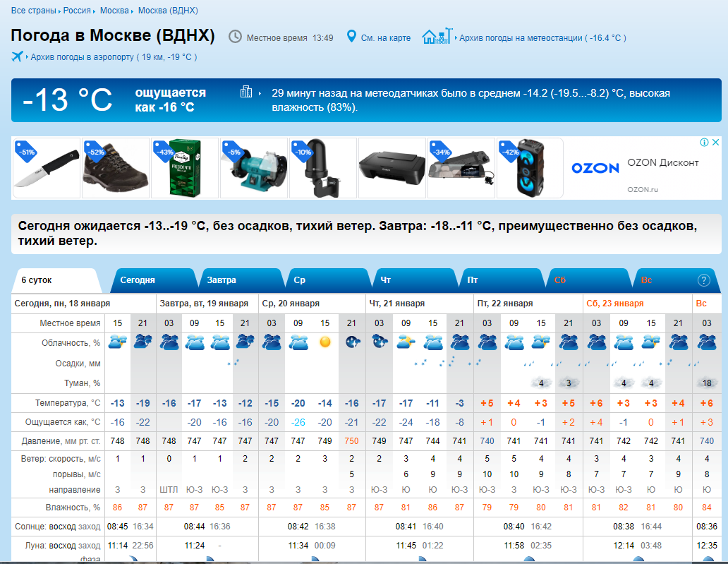The width and height of the screenshot is (728, 564).
Task: Switch to the Завтра tab
Action: 240,280
